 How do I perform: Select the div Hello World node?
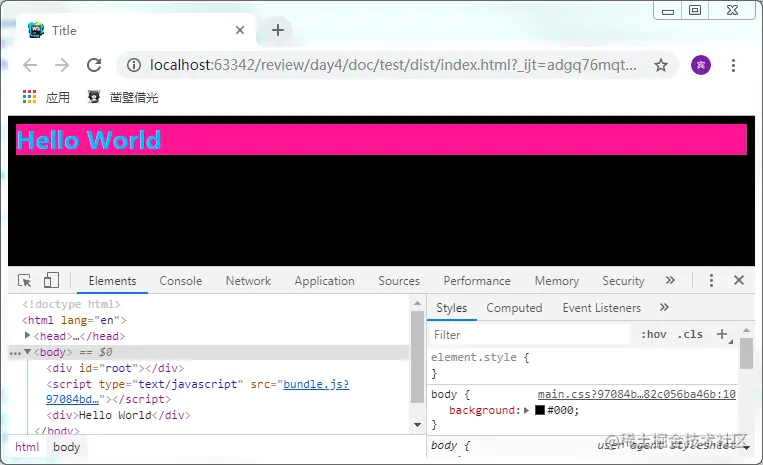point(118,415)
